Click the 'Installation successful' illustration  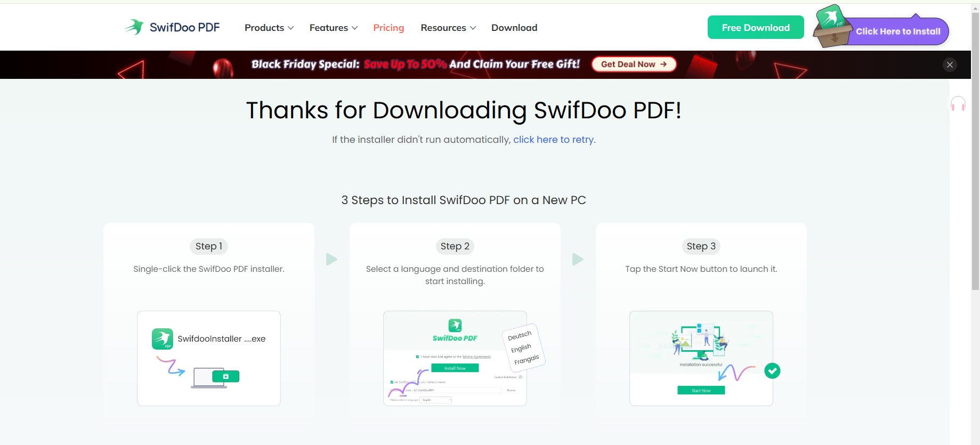point(701,344)
